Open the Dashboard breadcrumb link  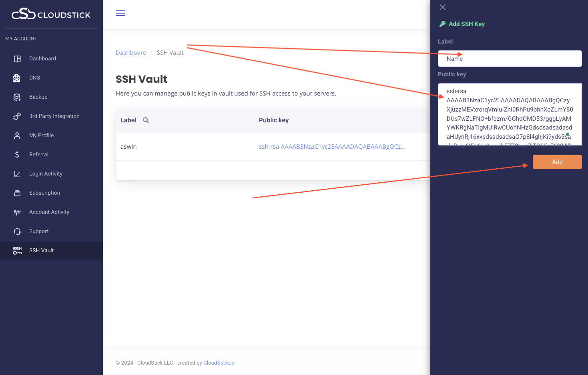(131, 52)
